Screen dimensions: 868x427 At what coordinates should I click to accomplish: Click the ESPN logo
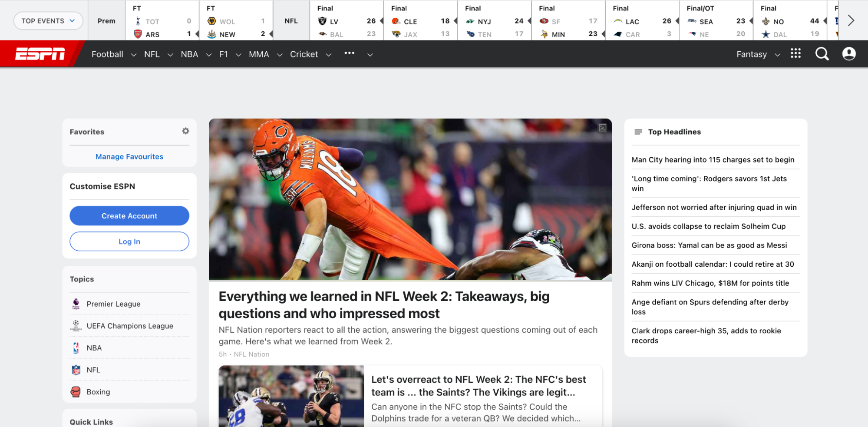pyautogui.click(x=40, y=54)
